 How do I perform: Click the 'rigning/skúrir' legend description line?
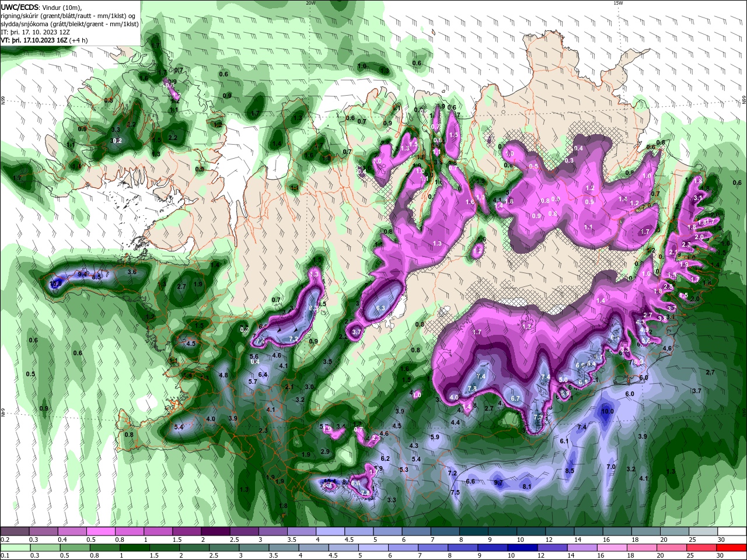tap(68, 16)
